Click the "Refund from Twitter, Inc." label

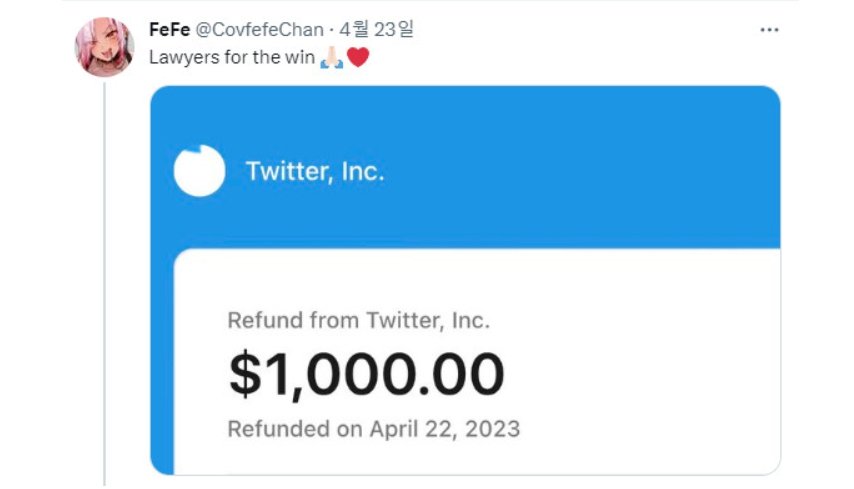358,320
